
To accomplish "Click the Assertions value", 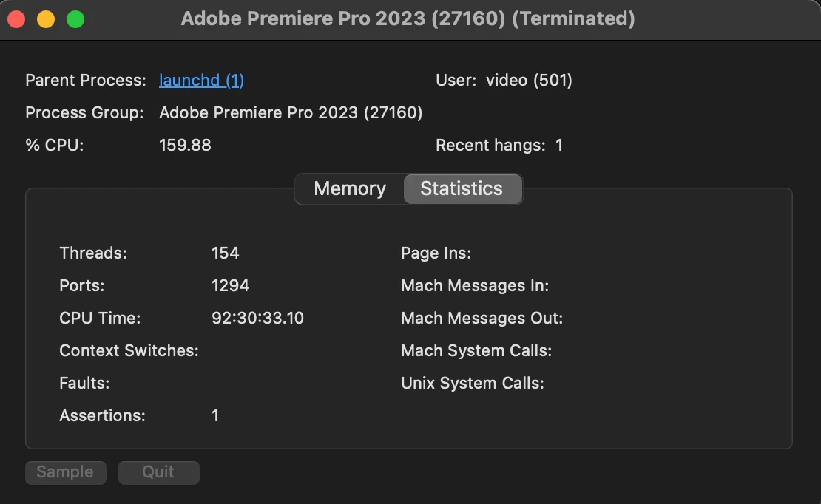I will [x=215, y=416].
